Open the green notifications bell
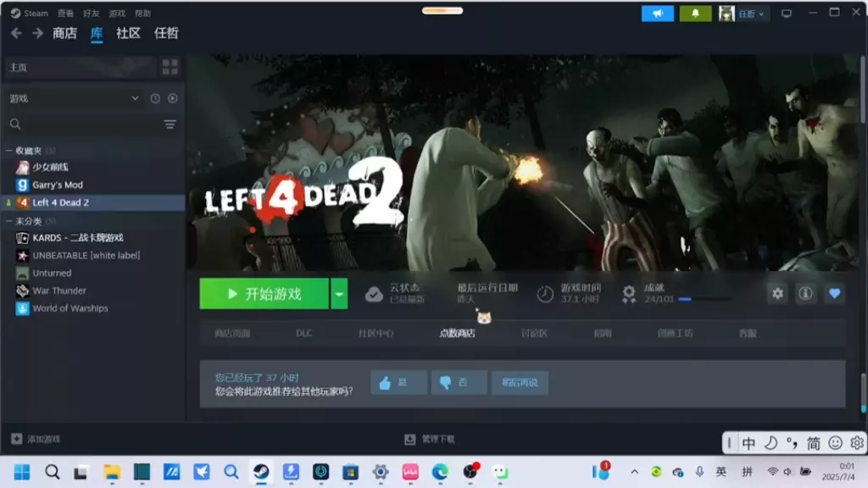Screen dimensions: 868x488 (695, 14)
